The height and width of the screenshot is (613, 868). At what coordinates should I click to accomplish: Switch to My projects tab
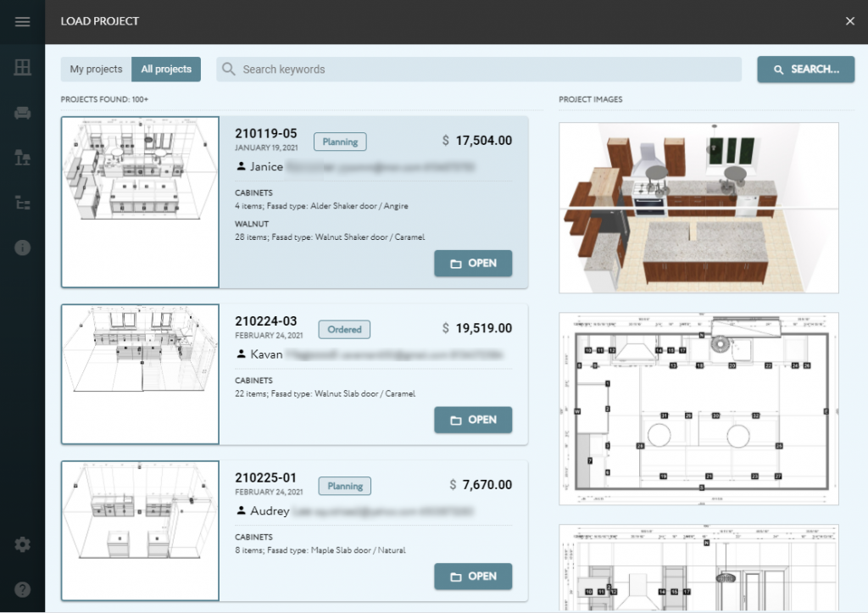pyautogui.click(x=96, y=70)
